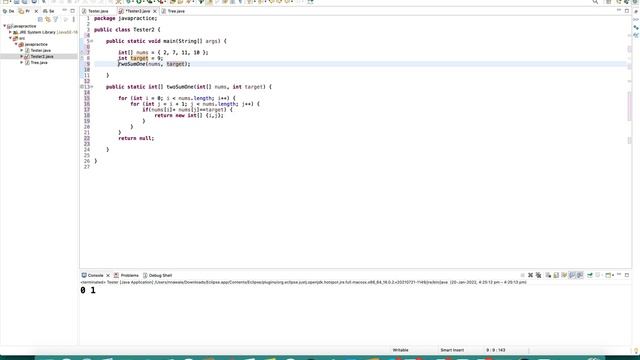Click 'Writable' status bar entry
Image resolution: width=640 pixels, height=360 pixels.
point(400,350)
